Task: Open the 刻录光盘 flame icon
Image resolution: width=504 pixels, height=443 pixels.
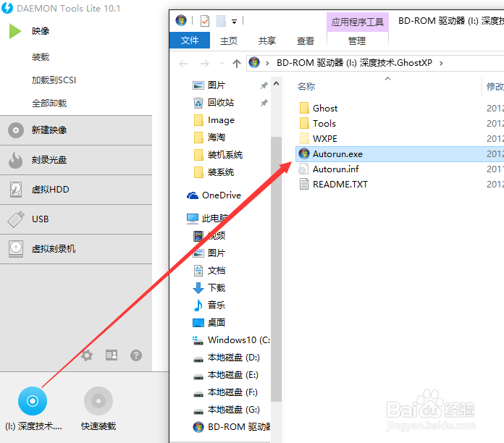Action: coord(15,160)
